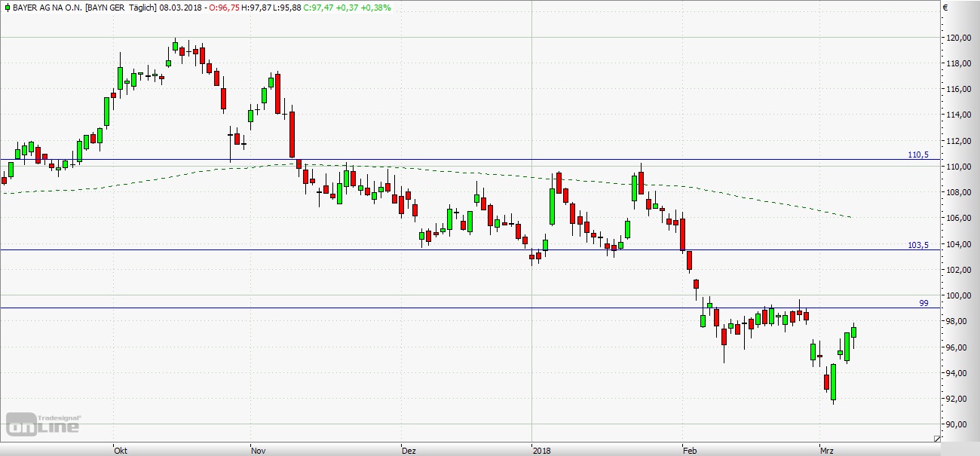Click the 120,00 value on the price axis
The height and width of the screenshot is (456, 980).
(x=960, y=38)
